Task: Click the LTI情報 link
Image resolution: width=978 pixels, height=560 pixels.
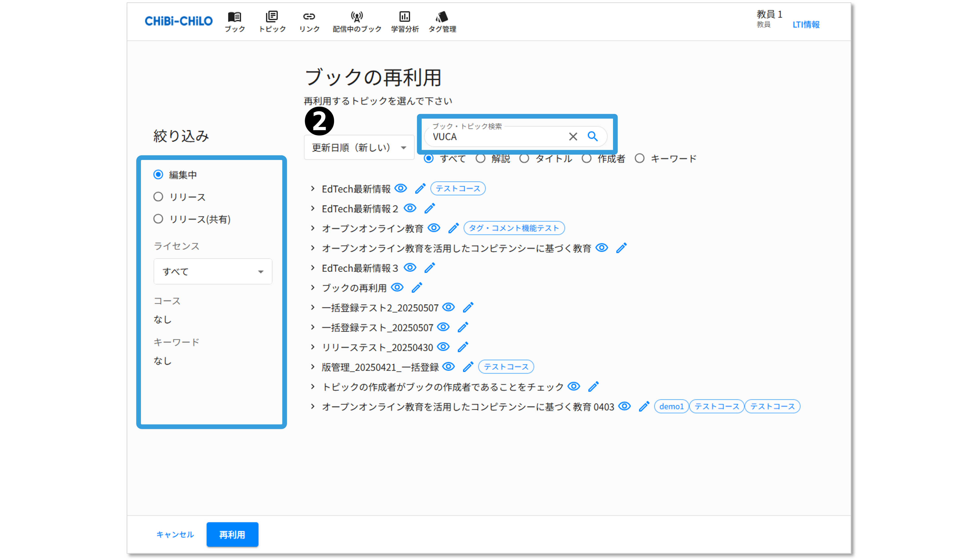Action: click(x=806, y=25)
